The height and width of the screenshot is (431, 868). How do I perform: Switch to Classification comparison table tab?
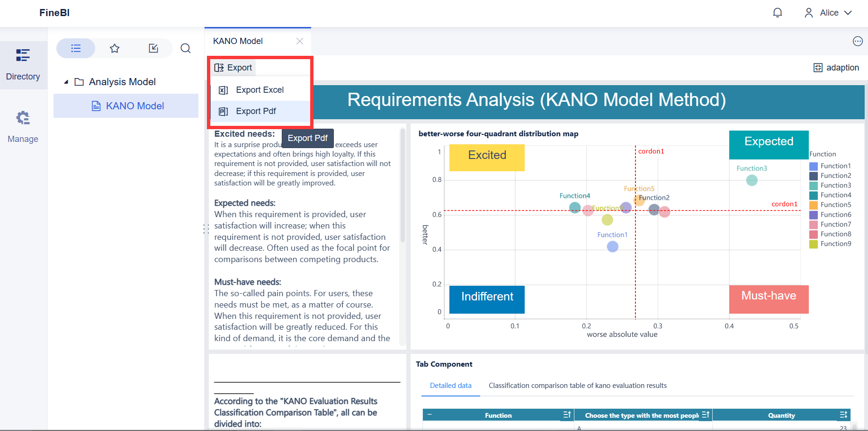click(x=578, y=386)
